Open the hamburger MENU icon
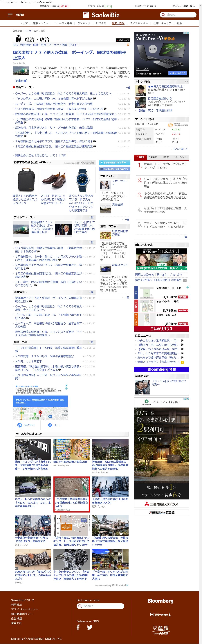 click(x=10, y=15)
